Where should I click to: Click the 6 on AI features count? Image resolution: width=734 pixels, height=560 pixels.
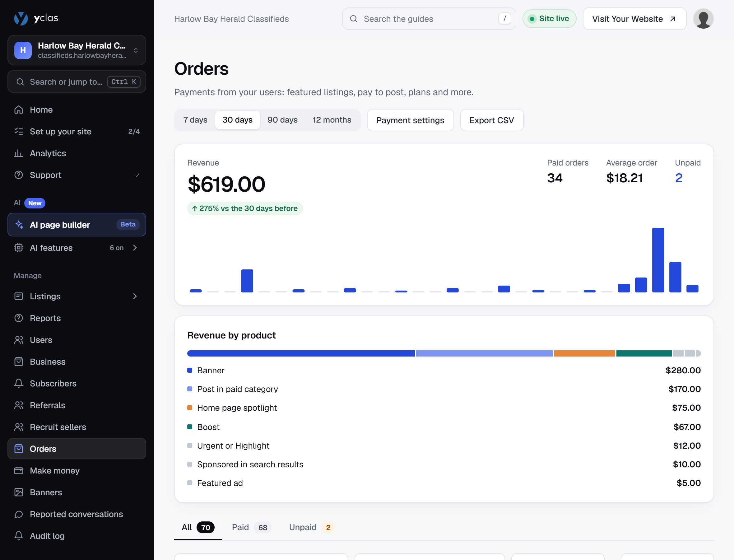[117, 248]
